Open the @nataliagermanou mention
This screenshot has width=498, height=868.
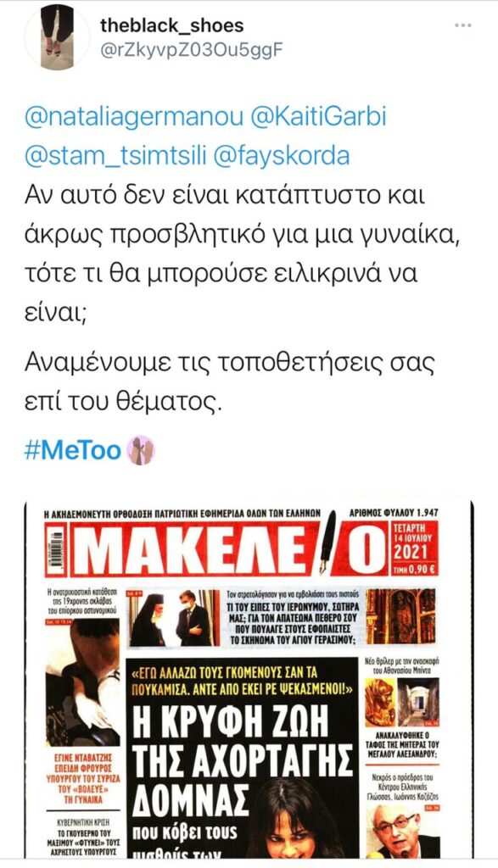click(134, 118)
